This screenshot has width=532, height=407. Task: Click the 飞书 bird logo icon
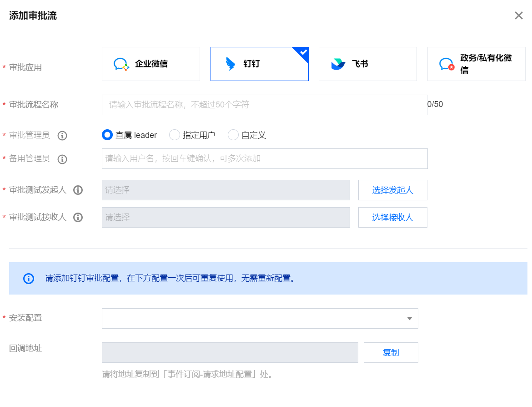pos(338,64)
